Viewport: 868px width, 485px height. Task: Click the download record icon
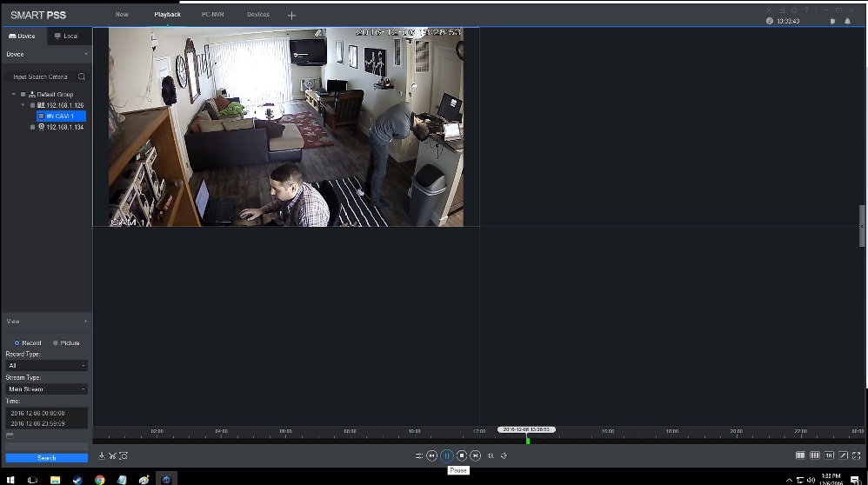pyautogui.click(x=102, y=455)
